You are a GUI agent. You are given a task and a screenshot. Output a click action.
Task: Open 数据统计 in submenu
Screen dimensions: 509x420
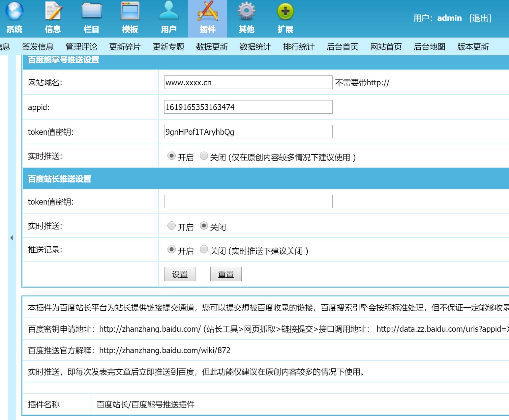(x=255, y=47)
